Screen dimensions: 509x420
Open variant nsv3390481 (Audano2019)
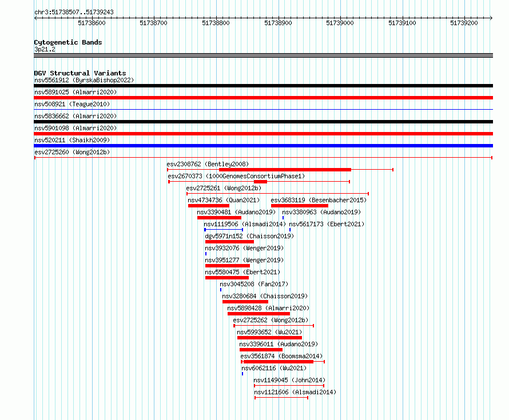(236, 212)
